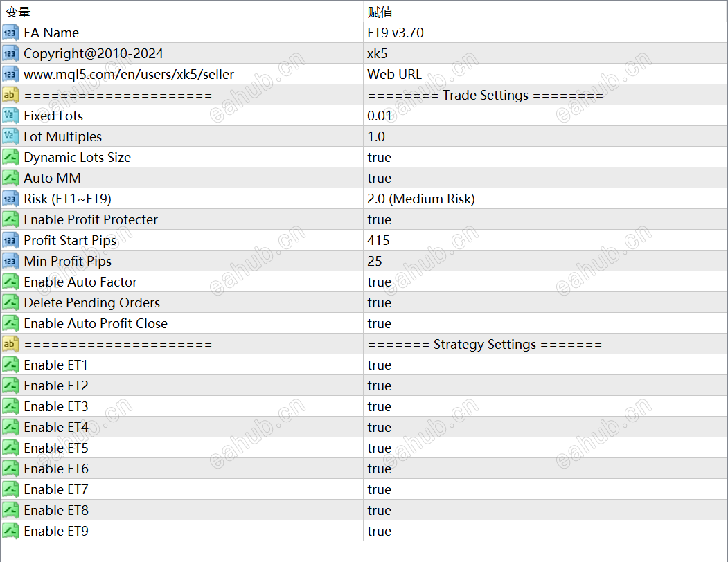Open the Enable Auto Factor value dropdown
This screenshot has width=728, height=562.
545,282
